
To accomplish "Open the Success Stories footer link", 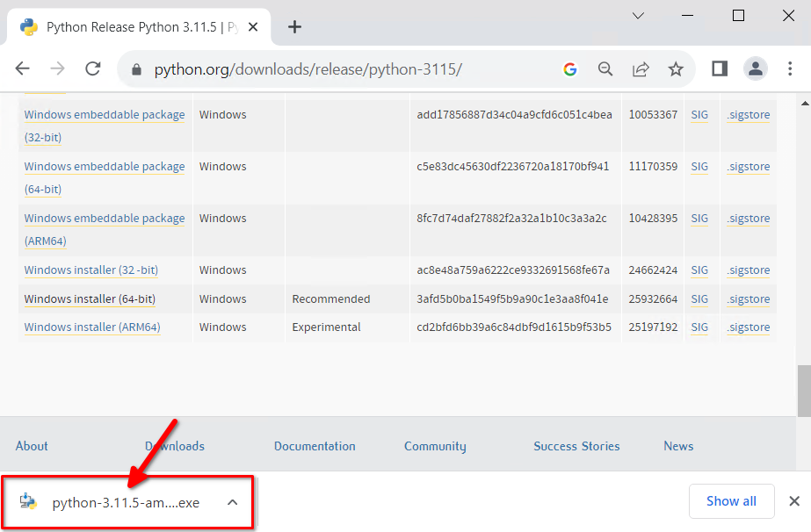I will (x=576, y=446).
